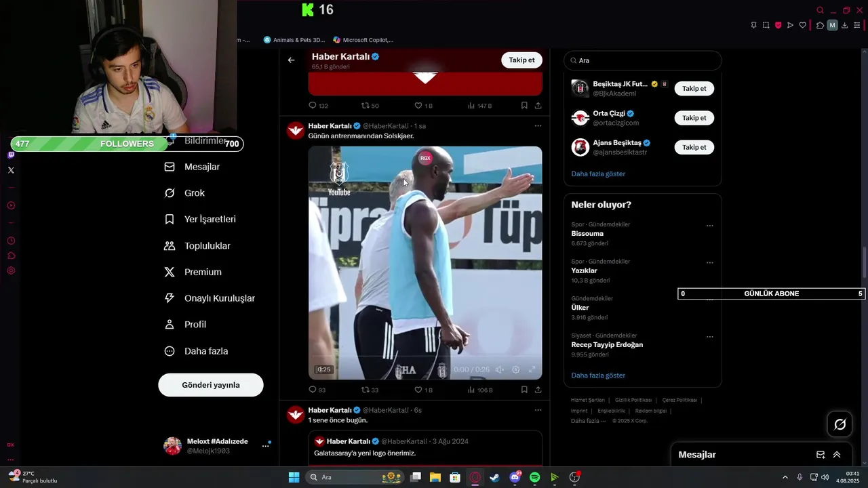Switch to the Microsoft Copilot tab
This screenshot has width=868, height=488.
tap(363, 40)
